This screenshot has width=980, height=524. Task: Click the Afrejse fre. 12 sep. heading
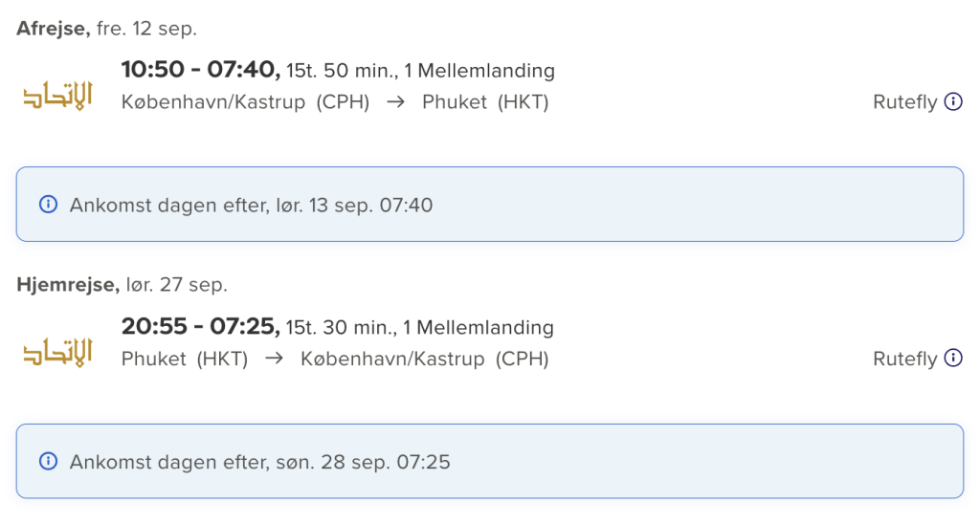pos(106,29)
